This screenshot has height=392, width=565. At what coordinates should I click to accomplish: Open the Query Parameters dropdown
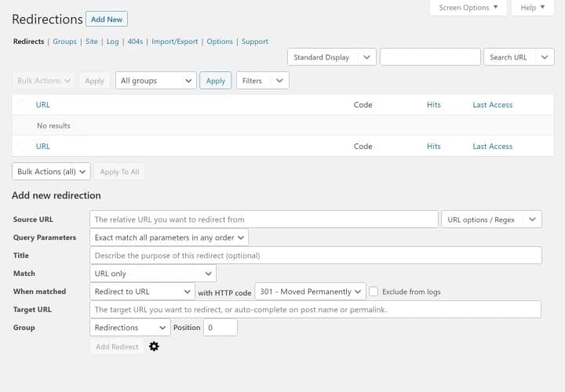[x=169, y=238]
